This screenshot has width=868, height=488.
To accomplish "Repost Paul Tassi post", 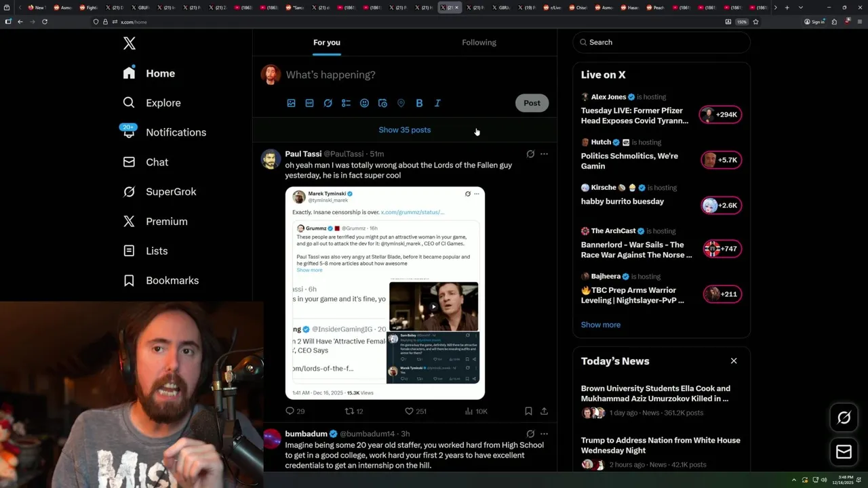I will click(x=354, y=411).
